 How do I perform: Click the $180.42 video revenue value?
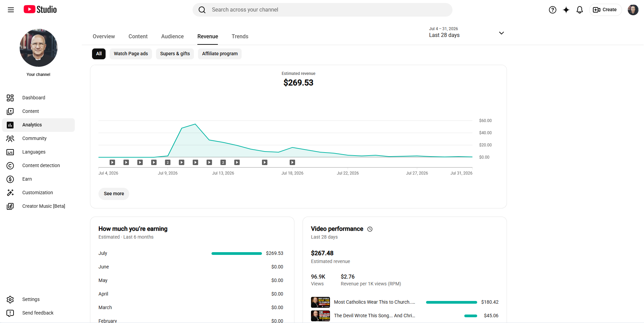pos(490,302)
